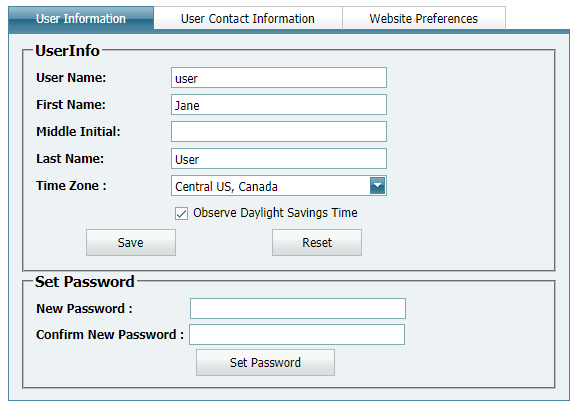Image resolution: width=573 pixels, height=407 pixels.
Task: Click the Time Zone label text
Action: click(x=71, y=186)
